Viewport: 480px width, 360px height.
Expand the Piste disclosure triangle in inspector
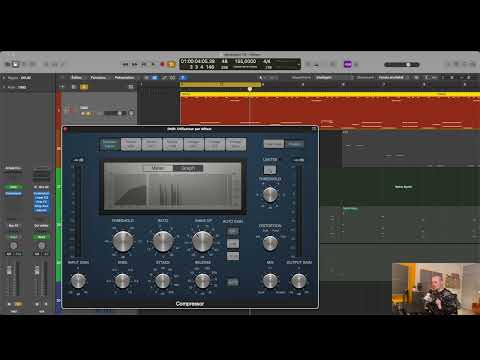point(4,87)
